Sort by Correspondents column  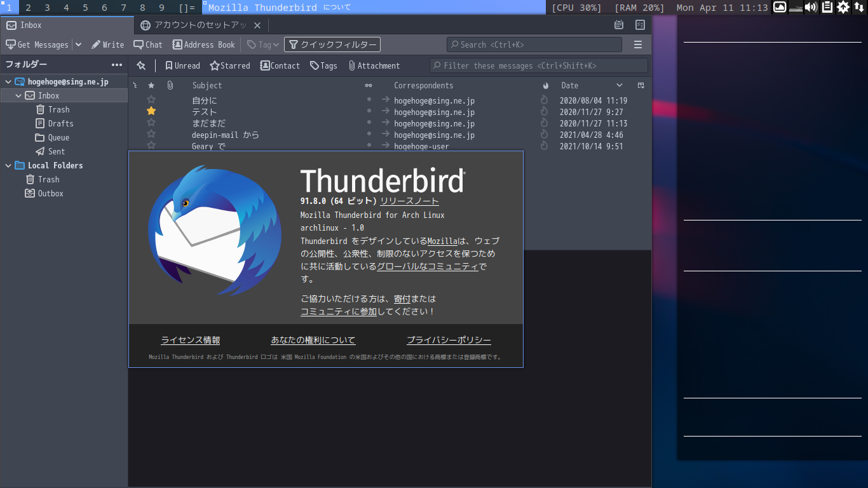(424, 85)
